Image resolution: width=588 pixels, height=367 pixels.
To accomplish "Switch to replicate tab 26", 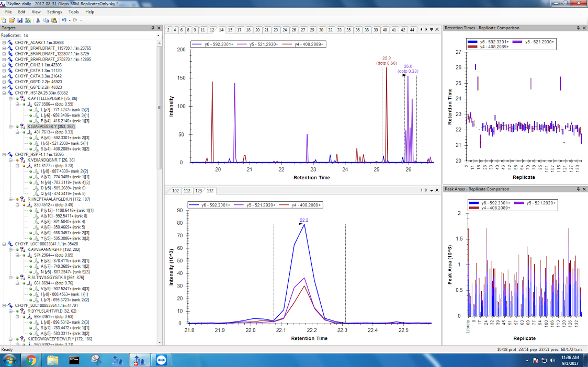I will tap(294, 30).
